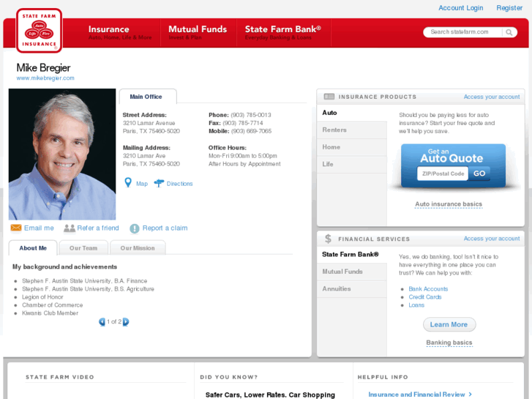Screen dimensions: 532x399
Task: Click the Register link
Action: click(x=509, y=8)
